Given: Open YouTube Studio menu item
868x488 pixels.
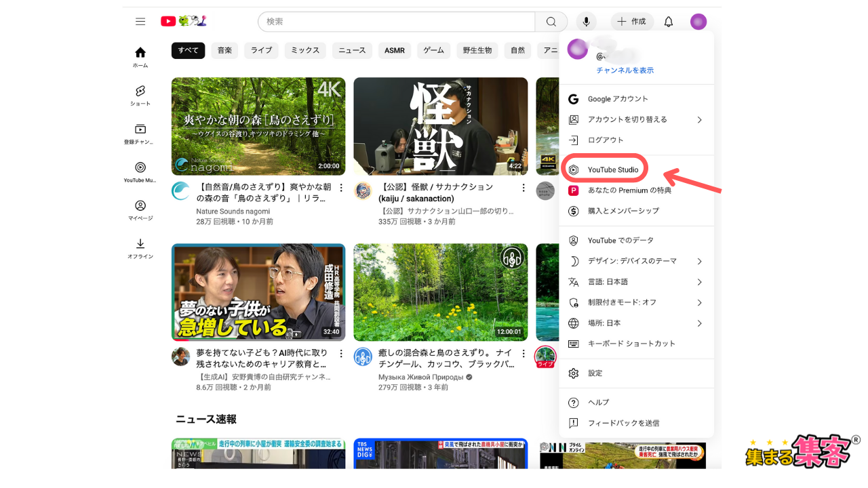Looking at the screenshot, I should (637, 169).
